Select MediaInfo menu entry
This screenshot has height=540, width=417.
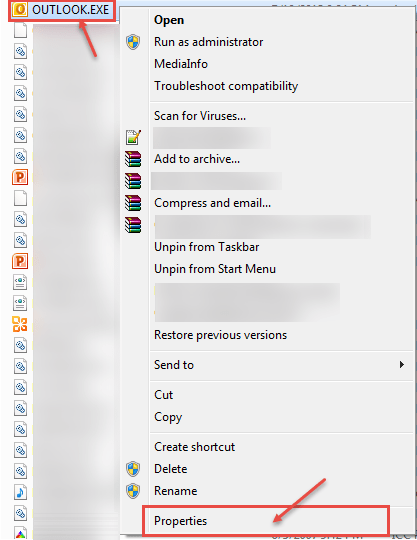[181, 64]
